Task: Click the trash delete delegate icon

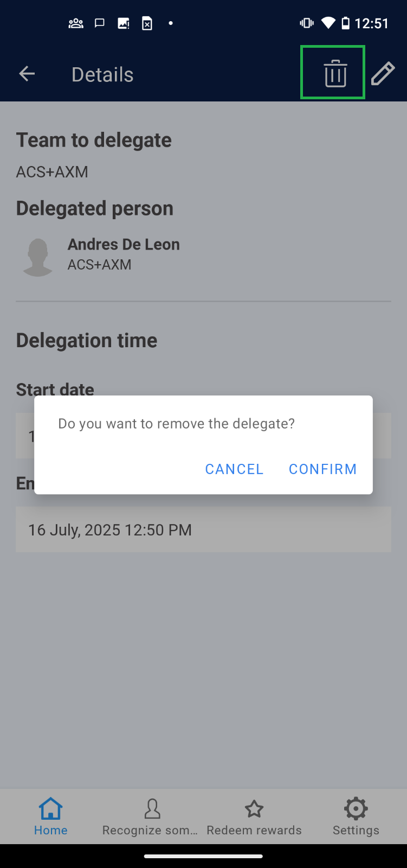Action: click(x=335, y=73)
